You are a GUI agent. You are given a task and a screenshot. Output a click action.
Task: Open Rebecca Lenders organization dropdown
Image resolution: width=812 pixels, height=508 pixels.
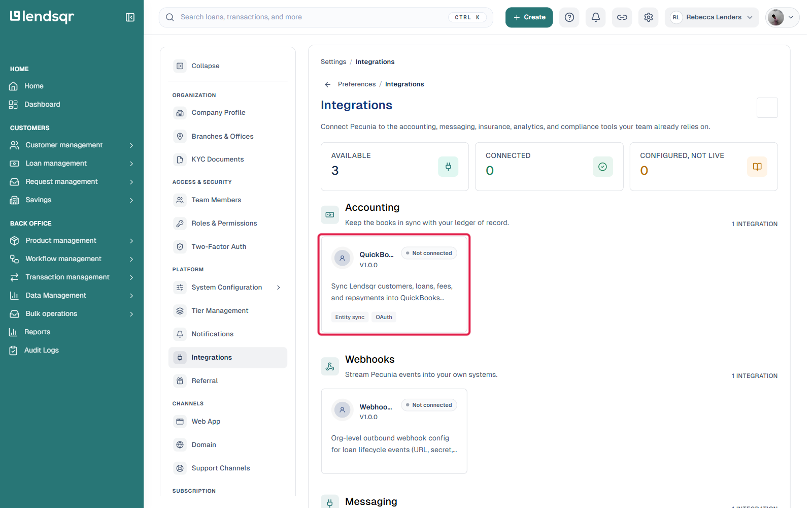pos(712,17)
